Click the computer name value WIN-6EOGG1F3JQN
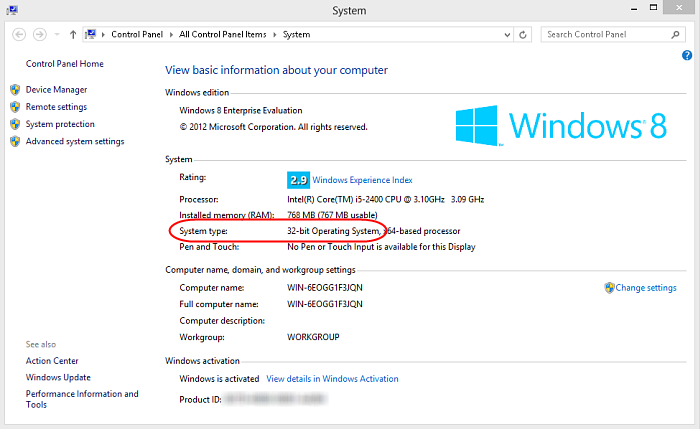The image size is (700, 429). 325,287
